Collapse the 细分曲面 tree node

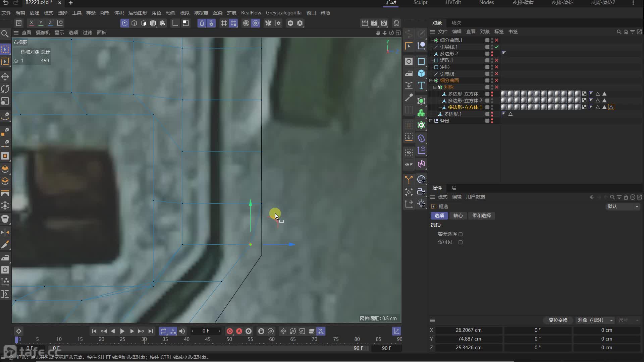click(x=431, y=80)
